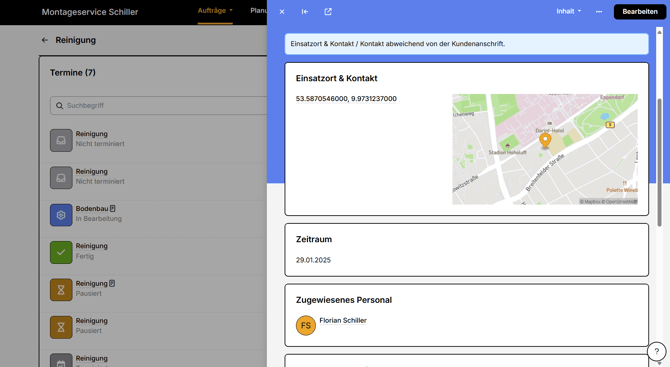The width and height of the screenshot is (670, 367).
Task: Click the Bearbeiten button
Action: pos(640,12)
